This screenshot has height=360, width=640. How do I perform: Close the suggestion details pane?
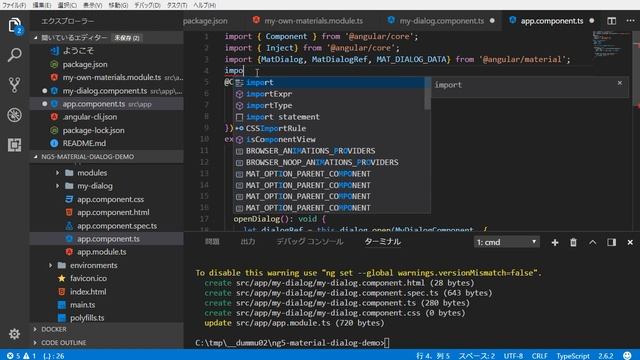click(x=620, y=83)
